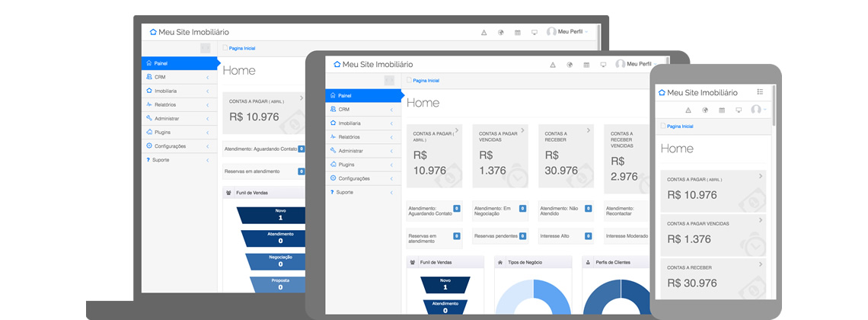
Task: Toggle the sidebar collapse button on the tablet
Action: [x=389, y=80]
